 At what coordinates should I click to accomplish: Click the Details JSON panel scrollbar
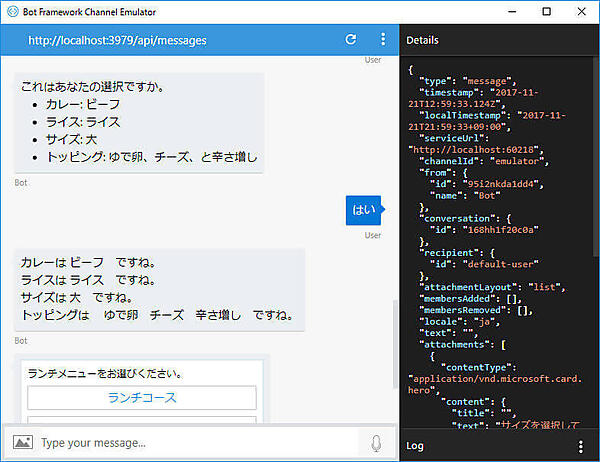click(x=596, y=150)
